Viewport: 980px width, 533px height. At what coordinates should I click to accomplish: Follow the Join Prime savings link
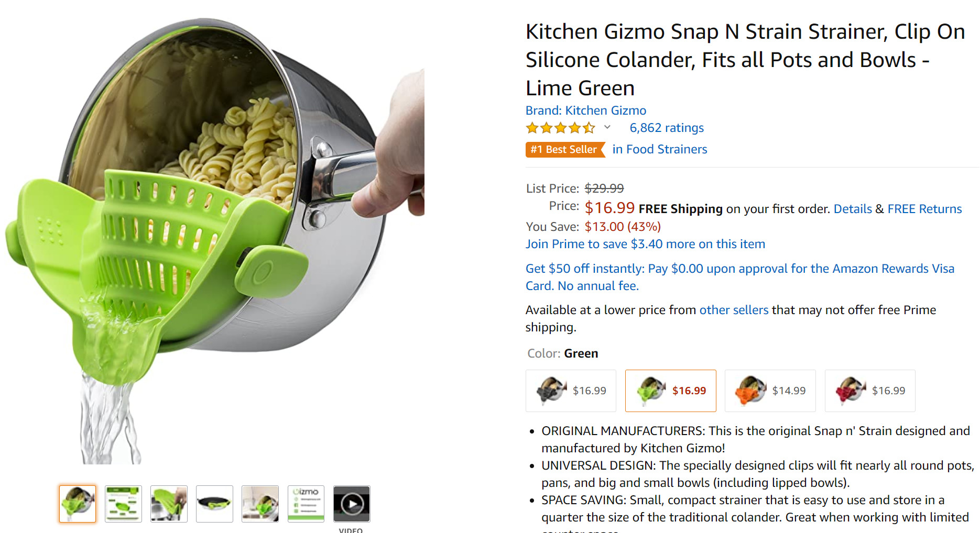tap(645, 243)
